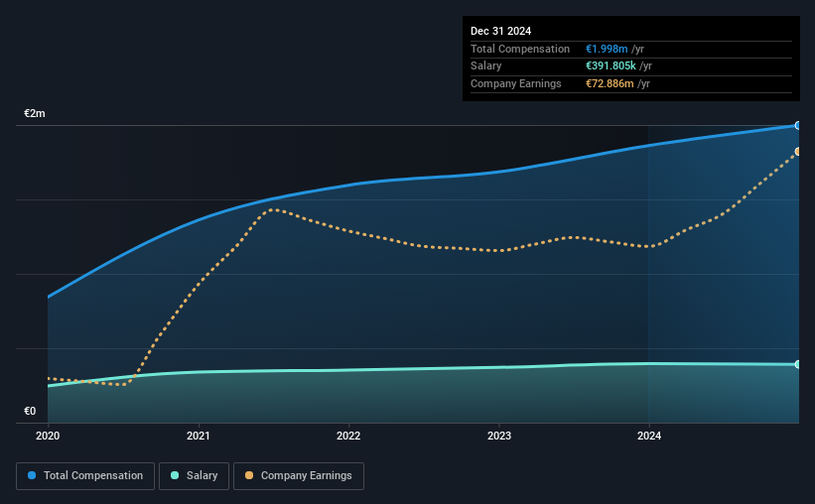Screen dimensions: 815x504
Task: Toggle the Company Earnings legend button
Action: 299,476
